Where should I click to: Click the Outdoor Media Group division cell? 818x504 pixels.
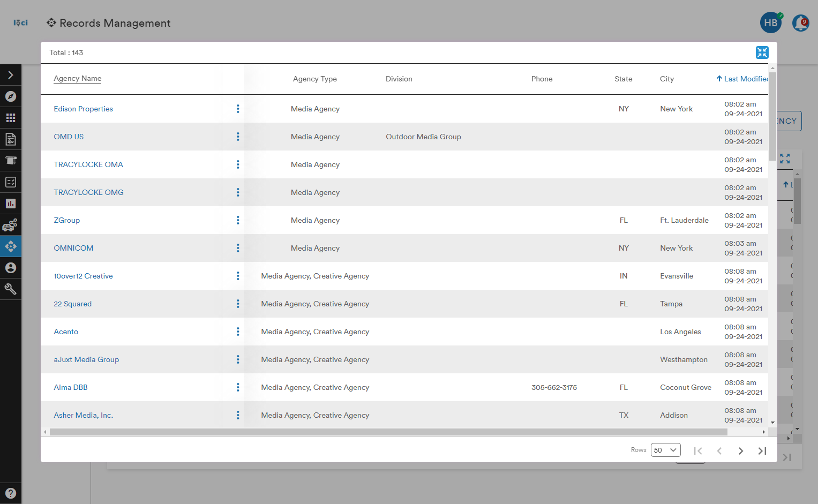(x=423, y=137)
